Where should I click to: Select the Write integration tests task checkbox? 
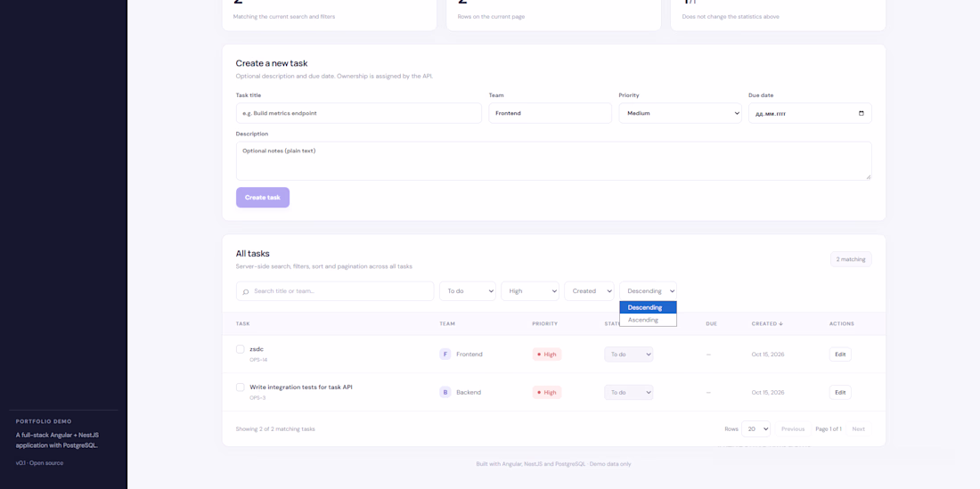[x=240, y=387]
